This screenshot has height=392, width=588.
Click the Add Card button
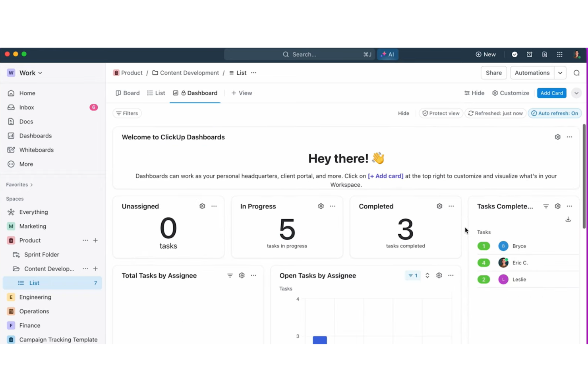[551, 93]
